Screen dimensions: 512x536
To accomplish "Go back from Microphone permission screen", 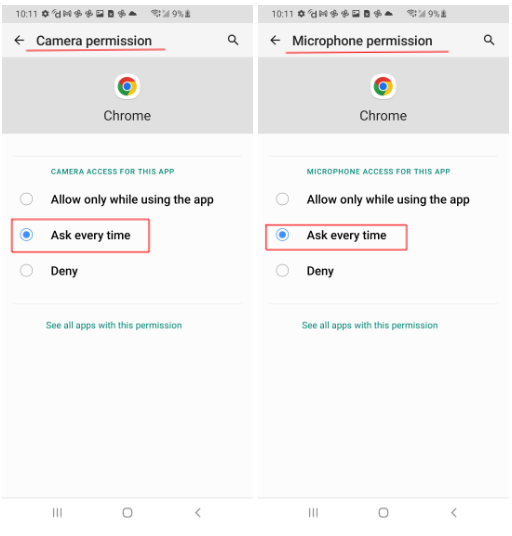I will 275,40.
